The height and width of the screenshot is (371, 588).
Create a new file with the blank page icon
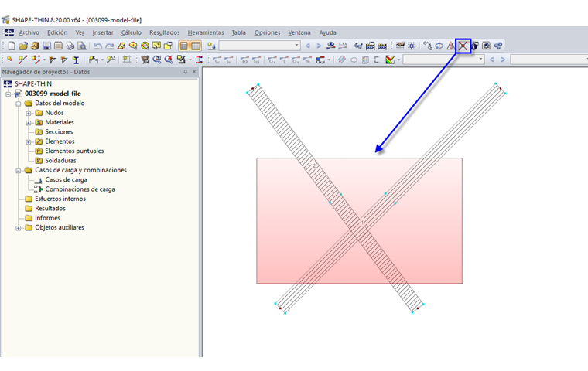[12, 46]
